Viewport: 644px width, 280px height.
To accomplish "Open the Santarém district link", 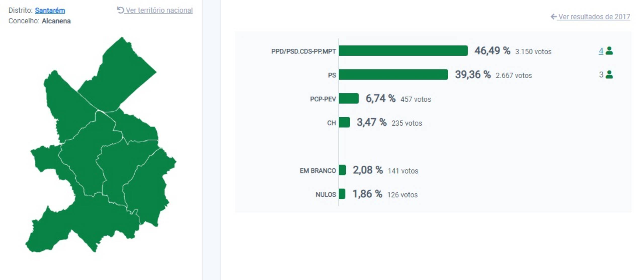I will tap(50, 10).
